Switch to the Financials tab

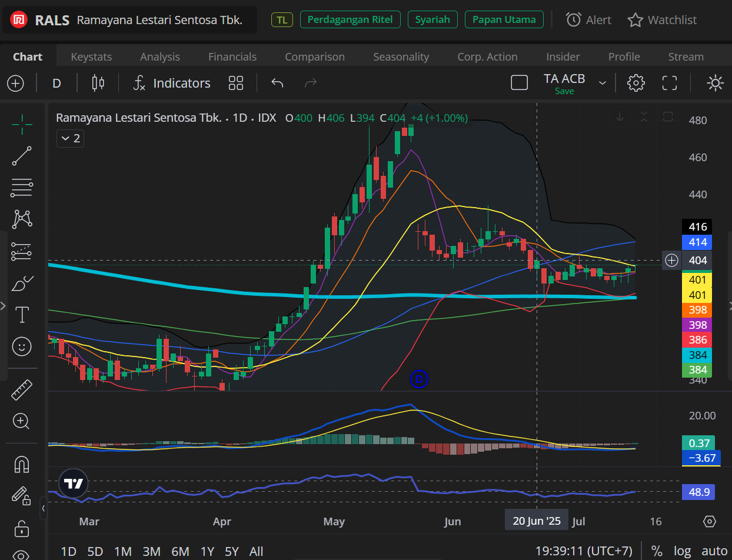(x=232, y=56)
